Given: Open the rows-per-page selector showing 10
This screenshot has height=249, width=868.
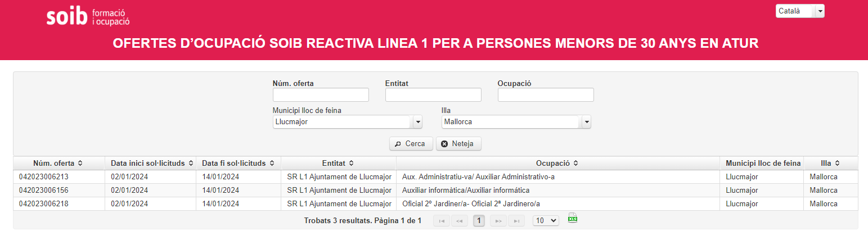Looking at the screenshot, I should (x=546, y=221).
